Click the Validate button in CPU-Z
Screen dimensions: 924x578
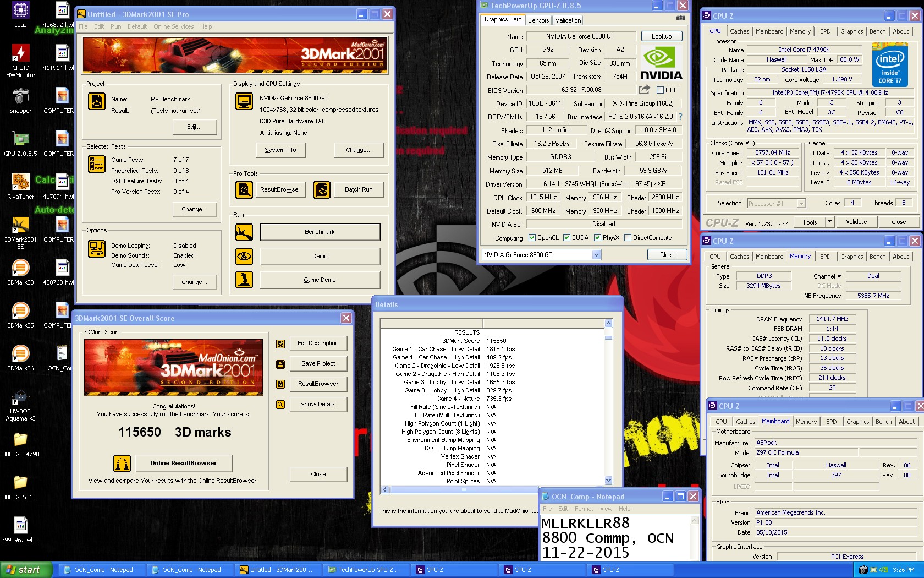pos(856,222)
